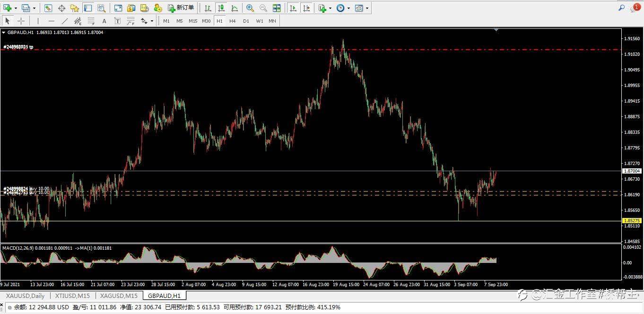644x314 pixels.
Task: Click the Templates icon
Action: click(359, 8)
